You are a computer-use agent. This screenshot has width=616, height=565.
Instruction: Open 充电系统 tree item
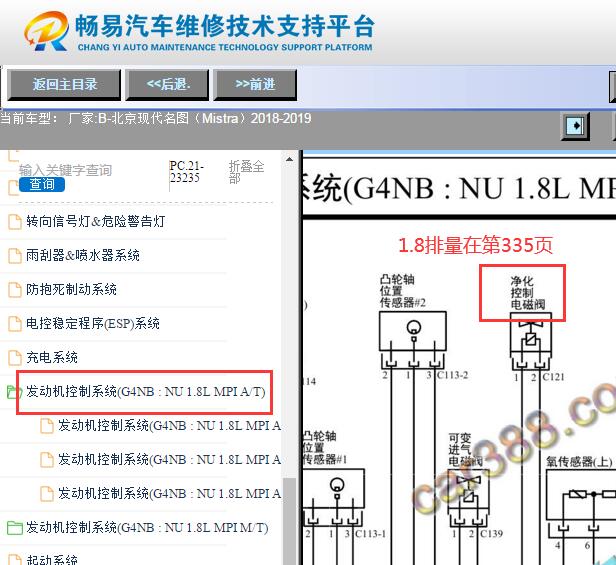tap(52, 358)
